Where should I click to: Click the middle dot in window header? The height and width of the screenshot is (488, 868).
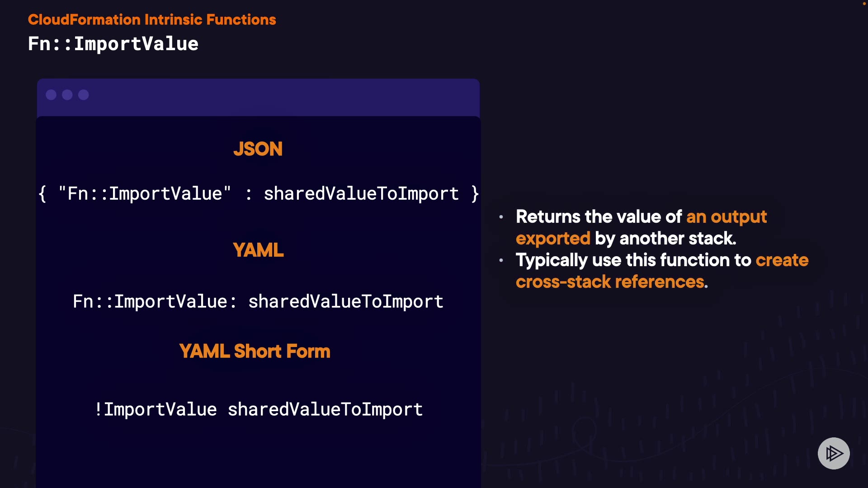(x=67, y=95)
